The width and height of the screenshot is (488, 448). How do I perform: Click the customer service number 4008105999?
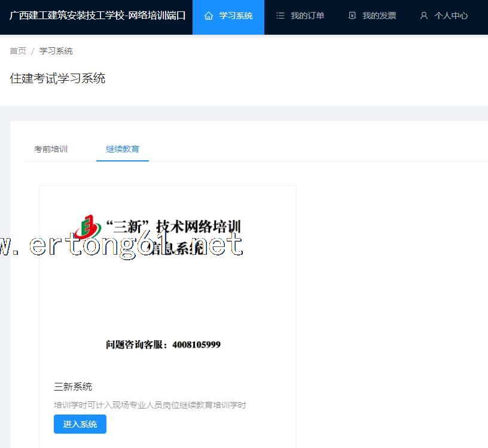pyautogui.click(x=196, y=345)
